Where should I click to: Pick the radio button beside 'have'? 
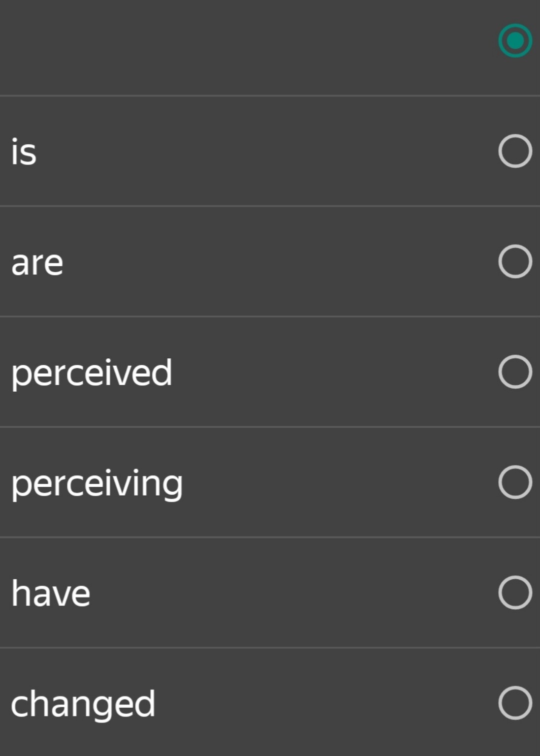click(x=515, y=593)
